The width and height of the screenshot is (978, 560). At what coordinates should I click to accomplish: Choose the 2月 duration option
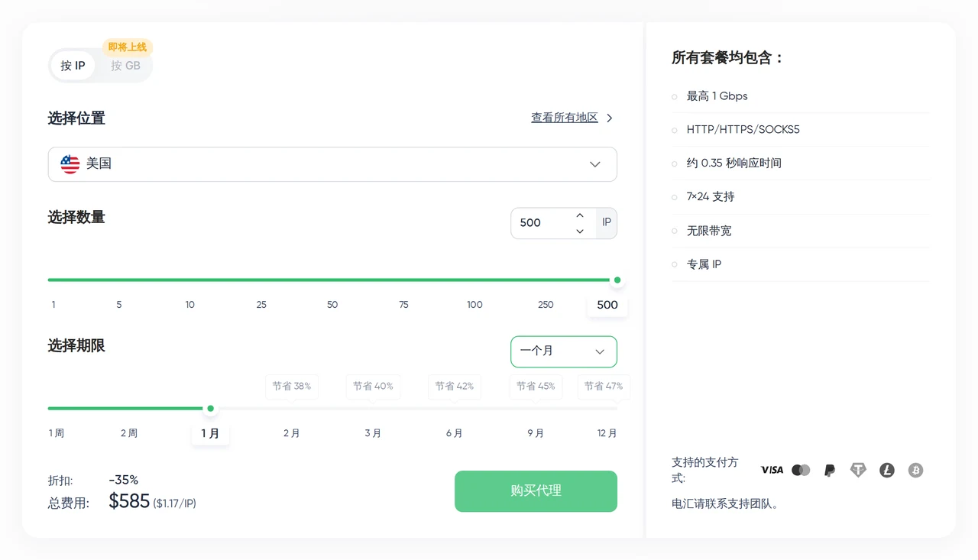pyautogui.click(x=292, y=433)
